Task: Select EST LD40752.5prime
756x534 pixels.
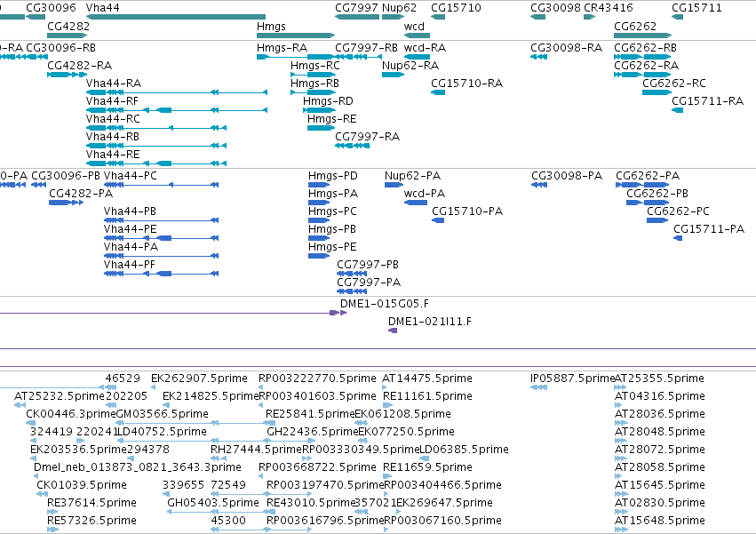Action: [x=162, y=432]
